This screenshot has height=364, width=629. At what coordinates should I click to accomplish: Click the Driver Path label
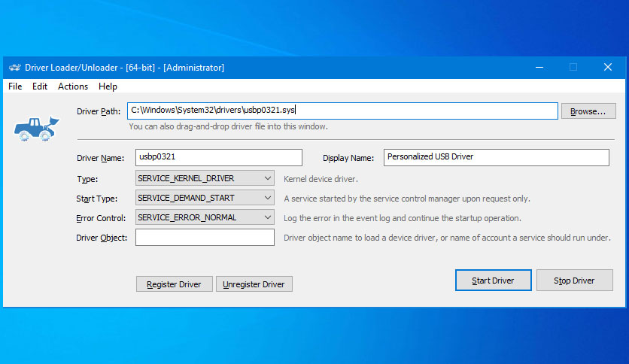pos(99,111)
